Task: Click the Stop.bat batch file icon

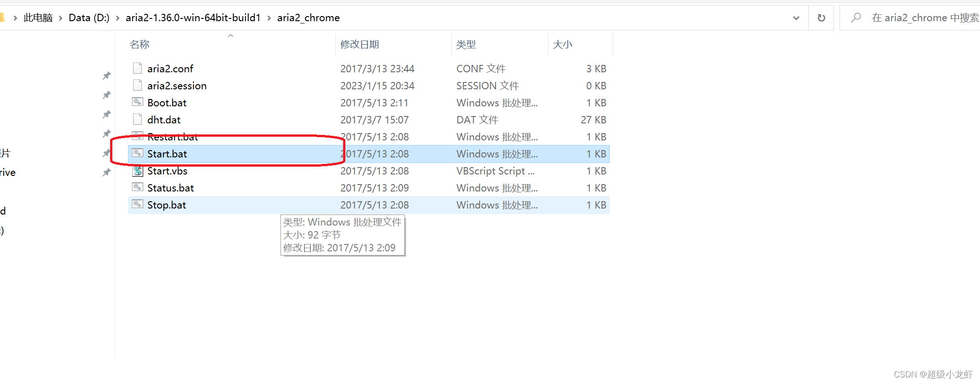Action: [137, 204]
